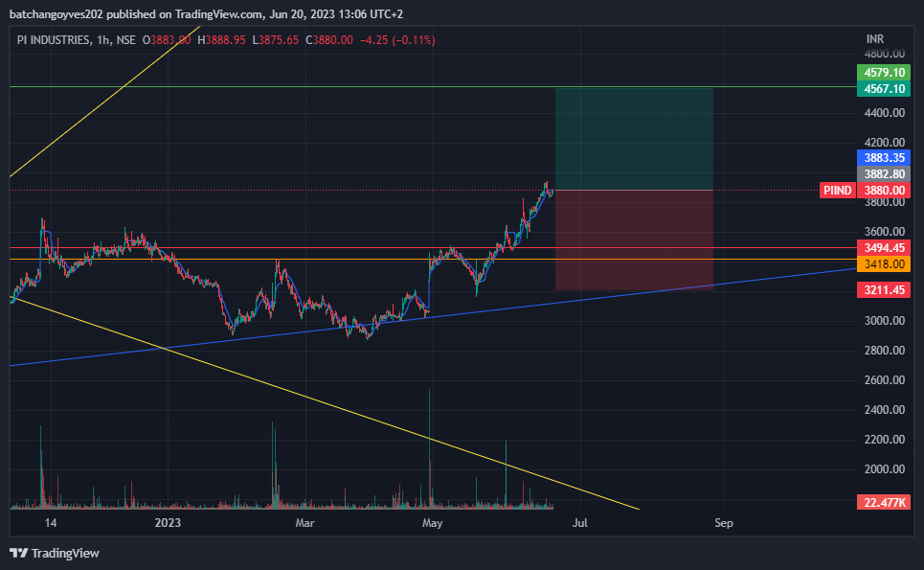Click the orange 3418.00 price label
Screen dimensions: 924x570
[884, 264]
